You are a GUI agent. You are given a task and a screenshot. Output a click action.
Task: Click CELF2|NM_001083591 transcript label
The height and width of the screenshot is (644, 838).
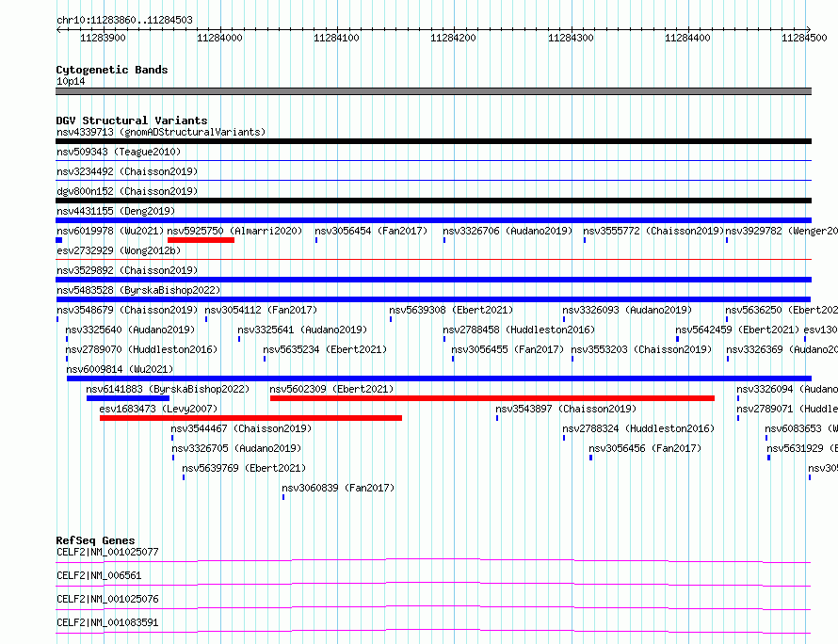(x=108, y=622)
